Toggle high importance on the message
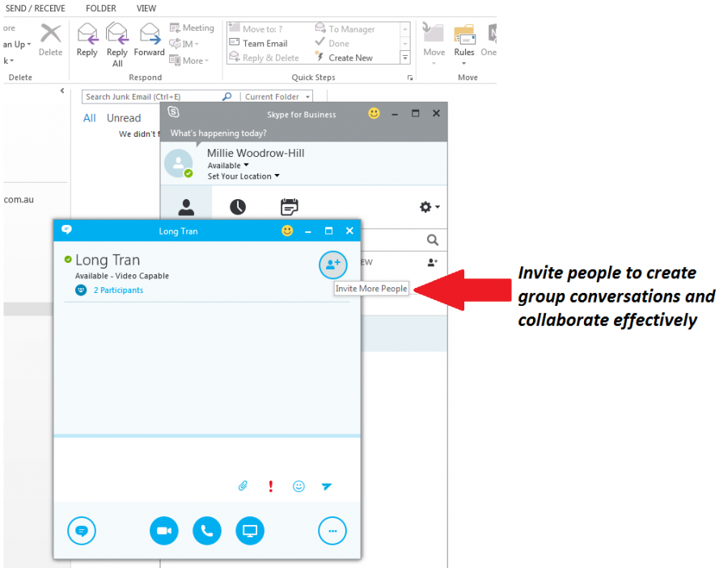Screen dimensions: 728x568 270,486
